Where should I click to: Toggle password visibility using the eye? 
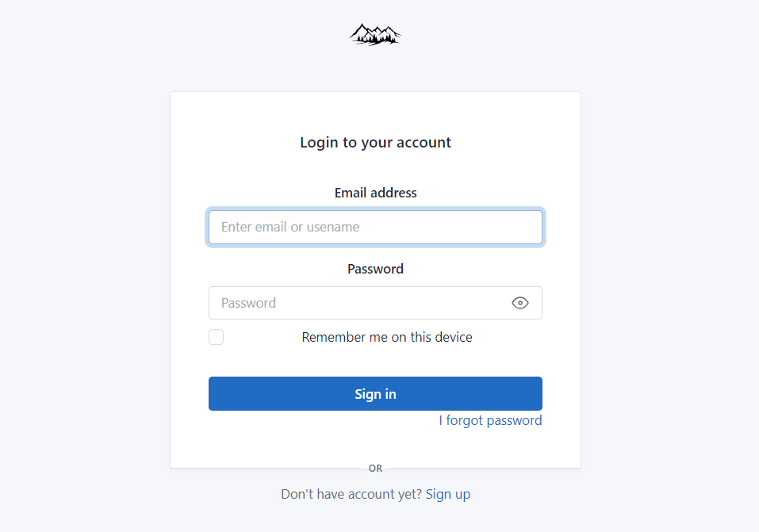pyautogui.click(x=520, y=303)
